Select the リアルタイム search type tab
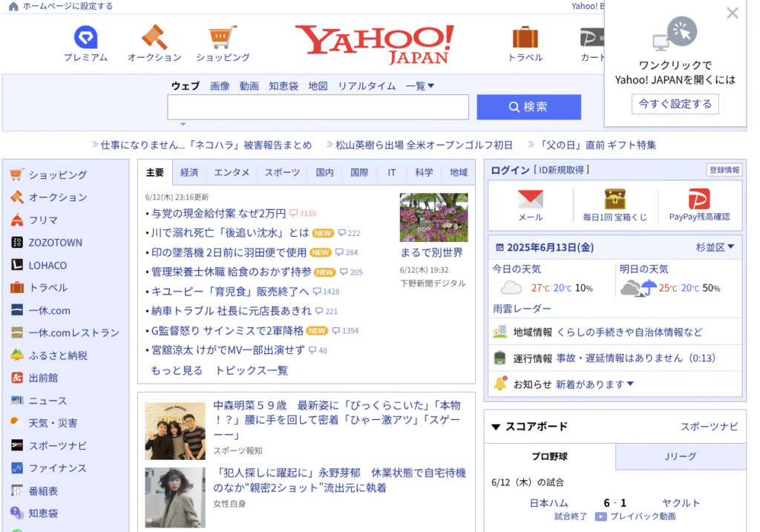760x532 pixels. tap(367, 86)
